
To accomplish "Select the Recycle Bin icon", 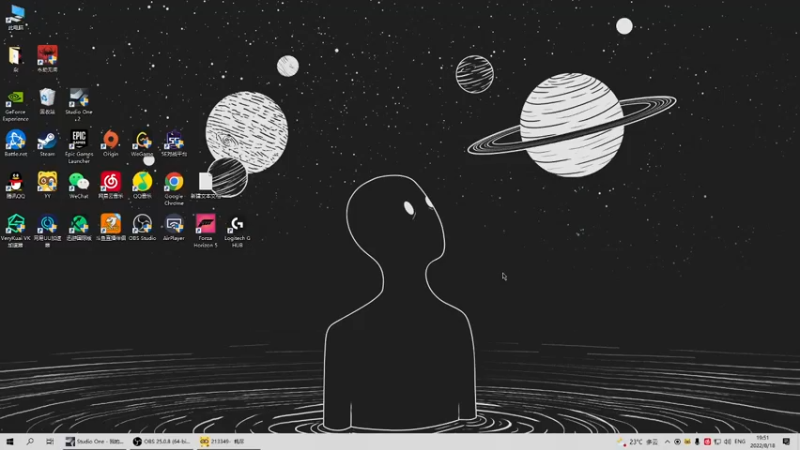I will [x=47, y=101].
